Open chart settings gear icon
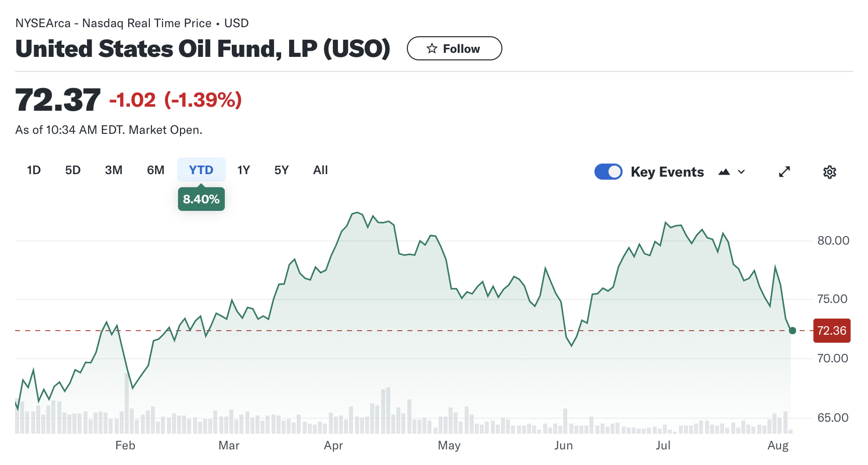The height and width of the screenshot is (465, 868). click(829, 172)
